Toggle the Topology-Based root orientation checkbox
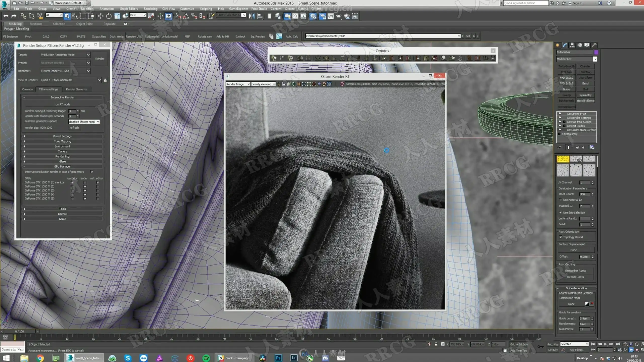 [x=560, y=237]
